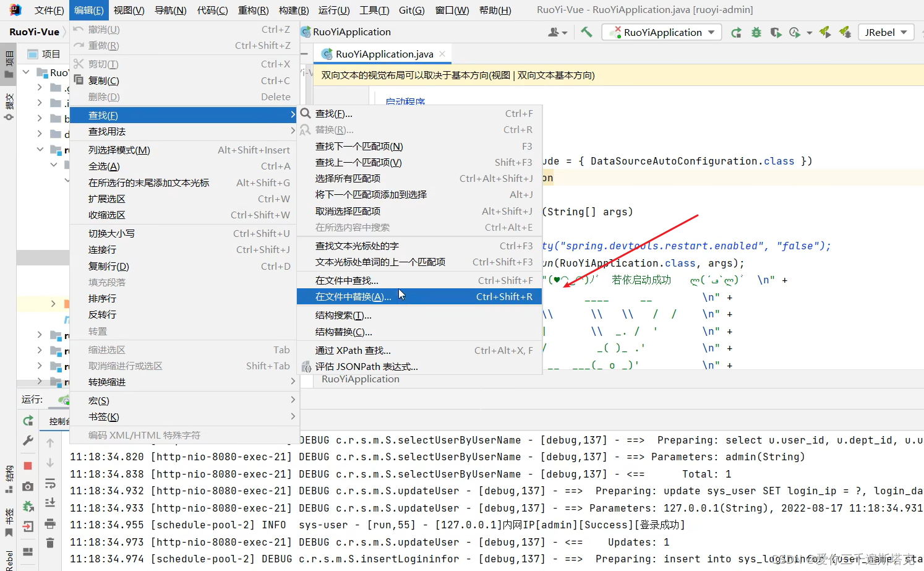Choose 评估 JSONPath 表达式... entry

(419, 367)
